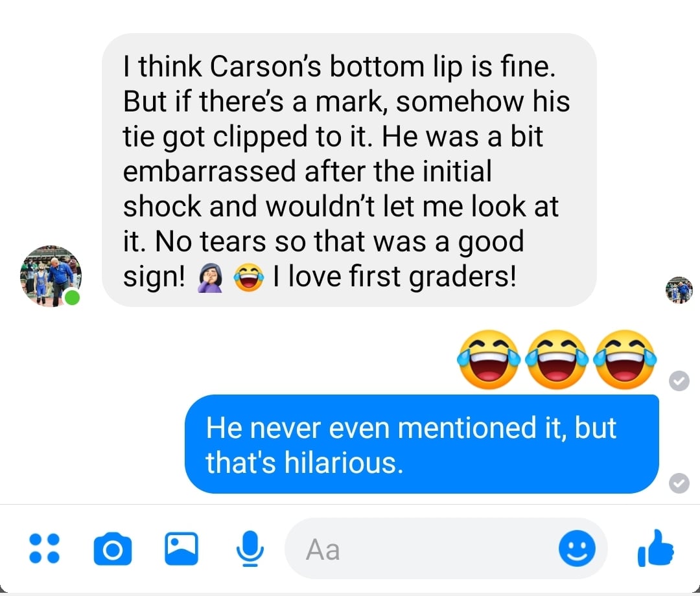Open sender's profile picture with green dot
This screenshot has height=596, width=700.
[x=51, y=276]
